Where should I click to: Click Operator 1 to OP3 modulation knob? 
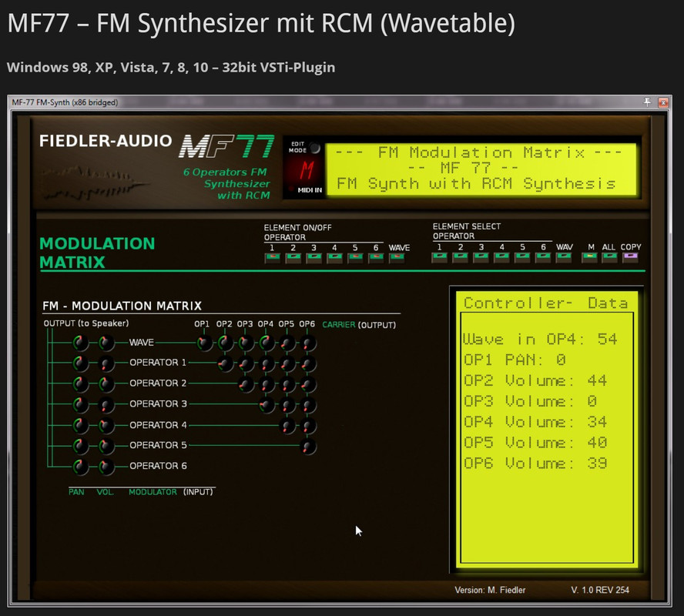(x=246, y=363)
